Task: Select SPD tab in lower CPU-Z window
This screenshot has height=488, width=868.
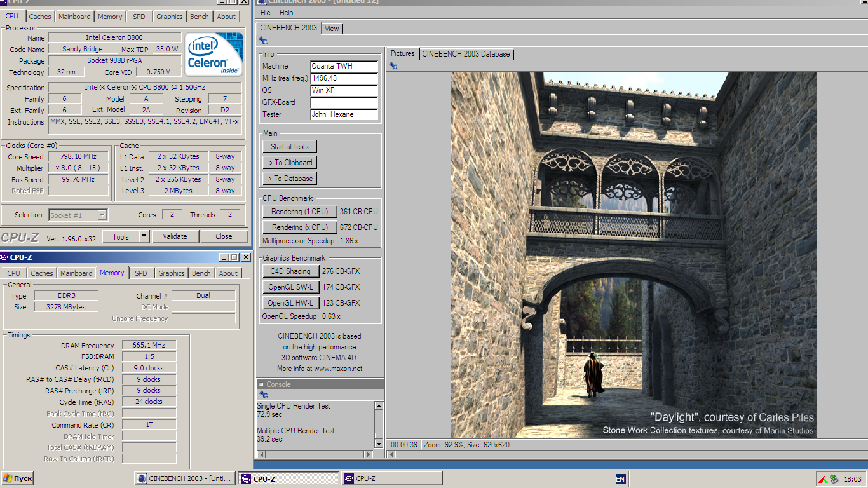Action: click(x=141, y=273)
